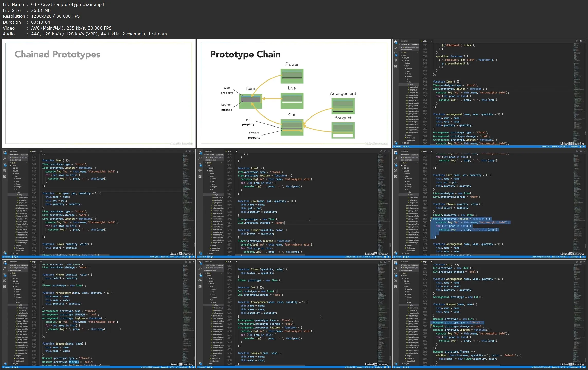Image resolution: width=588 pixels, height=370 pixels.
Task: Open original.js in top-right editor's file tree
Action: pos(413,90)
